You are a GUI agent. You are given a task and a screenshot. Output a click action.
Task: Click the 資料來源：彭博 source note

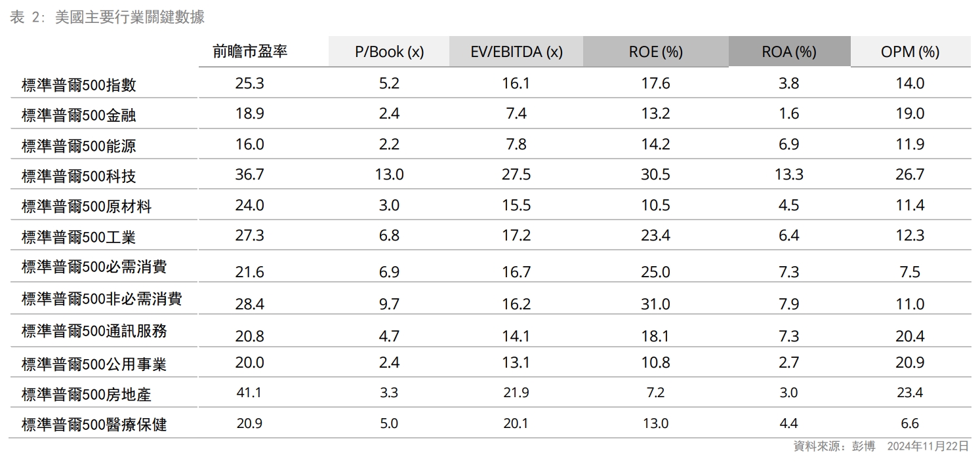click(x=834, y=446)
